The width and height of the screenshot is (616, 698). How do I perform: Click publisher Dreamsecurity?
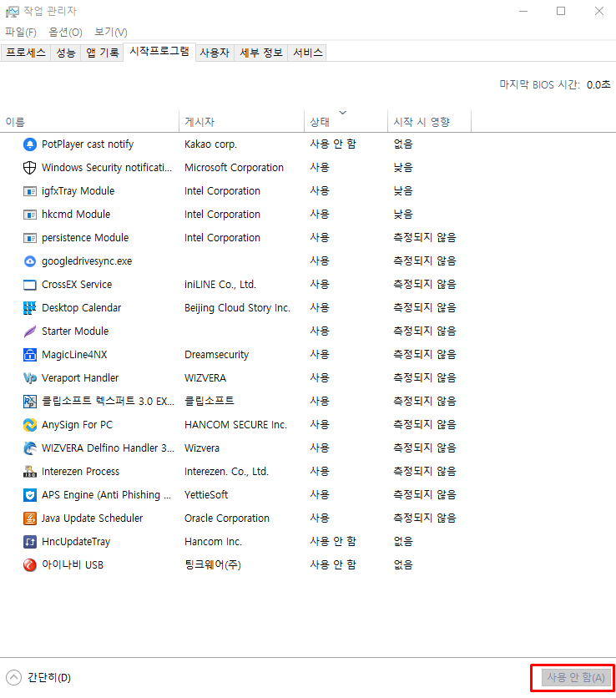tap(217, 355)
